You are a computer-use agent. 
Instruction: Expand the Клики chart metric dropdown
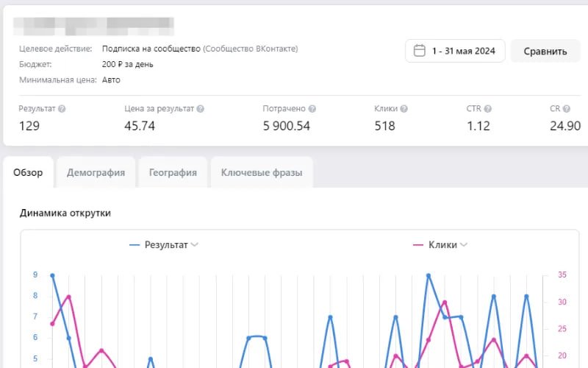[x=462, y=245]
